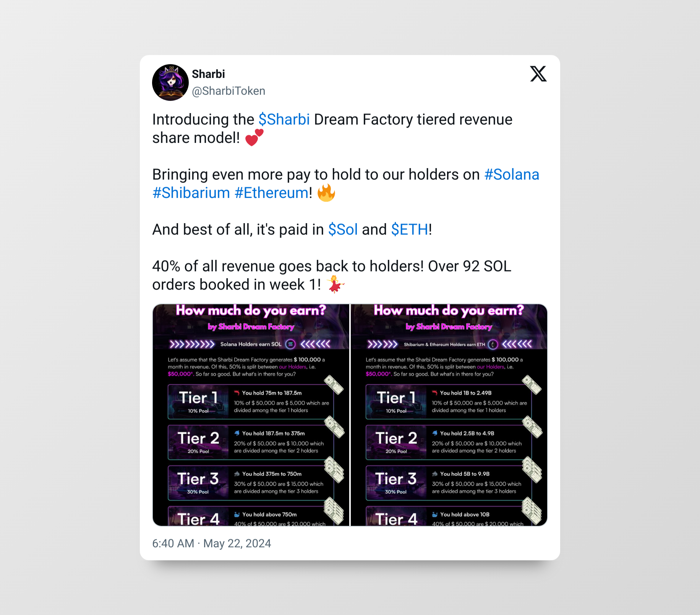The image size is (700, 615).
Task: Open the #Ethereum hashtag
Action: pos(272,193)
